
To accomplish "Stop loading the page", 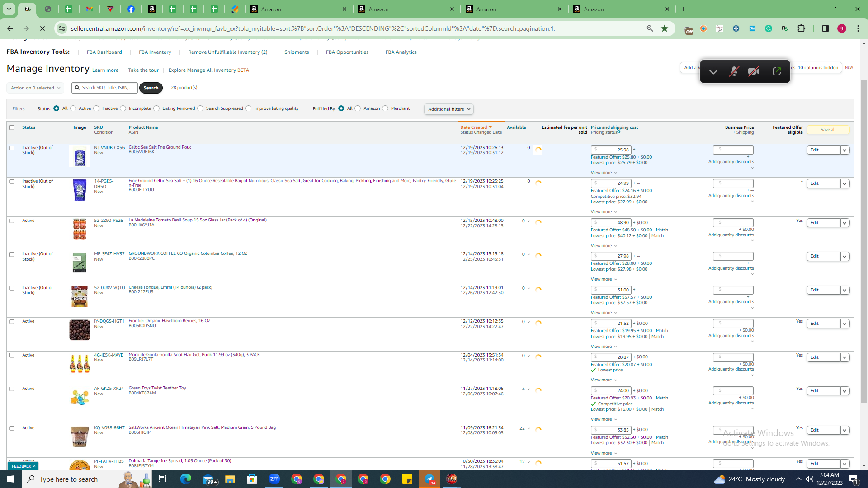I will tap(42, 28).
